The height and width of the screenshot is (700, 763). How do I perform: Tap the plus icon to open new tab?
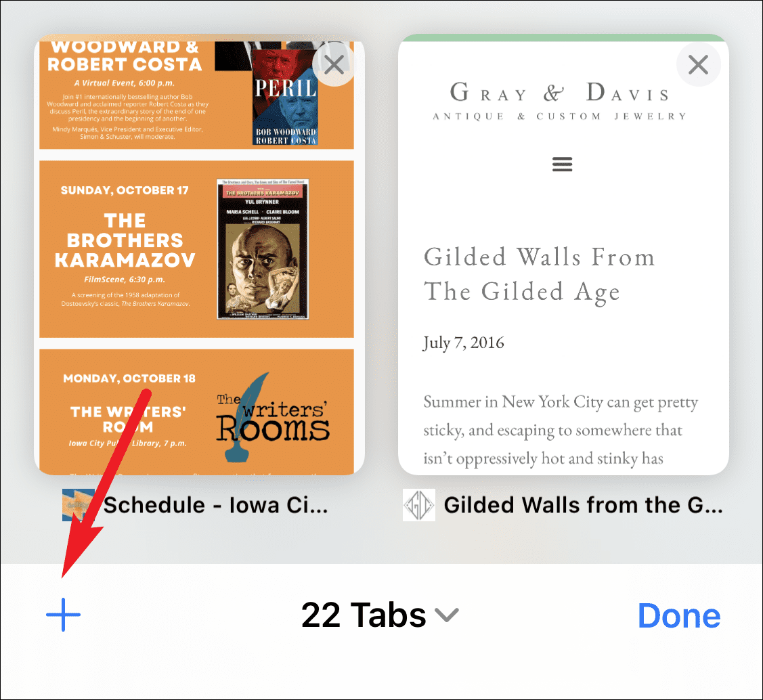(63, 615)
